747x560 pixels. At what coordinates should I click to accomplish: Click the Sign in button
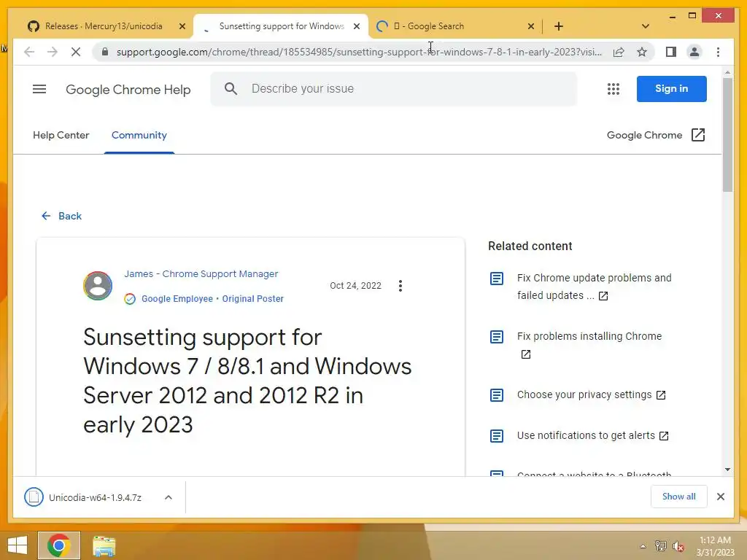671,88
